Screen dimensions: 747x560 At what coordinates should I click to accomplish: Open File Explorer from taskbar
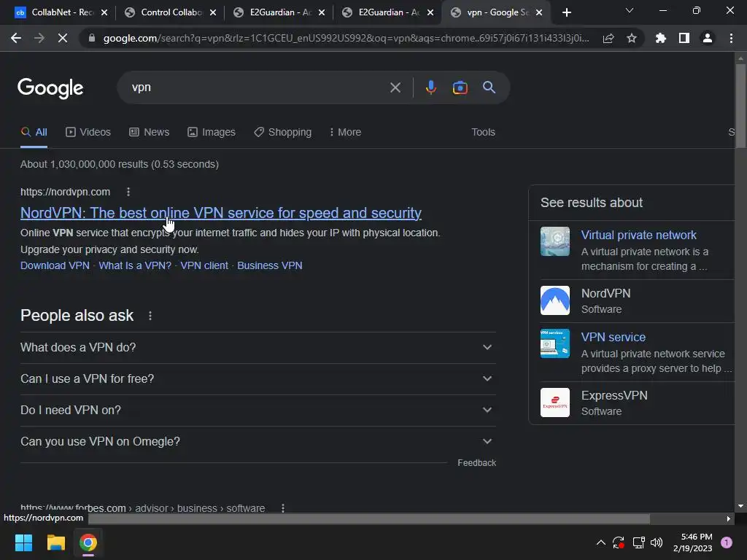(x=55, y=542)
